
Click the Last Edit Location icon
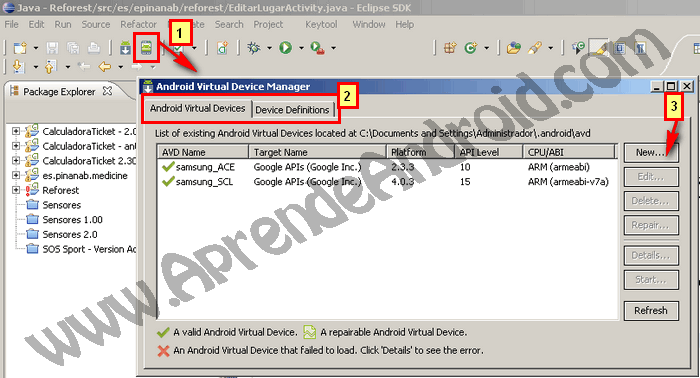[x=83, y=67]
